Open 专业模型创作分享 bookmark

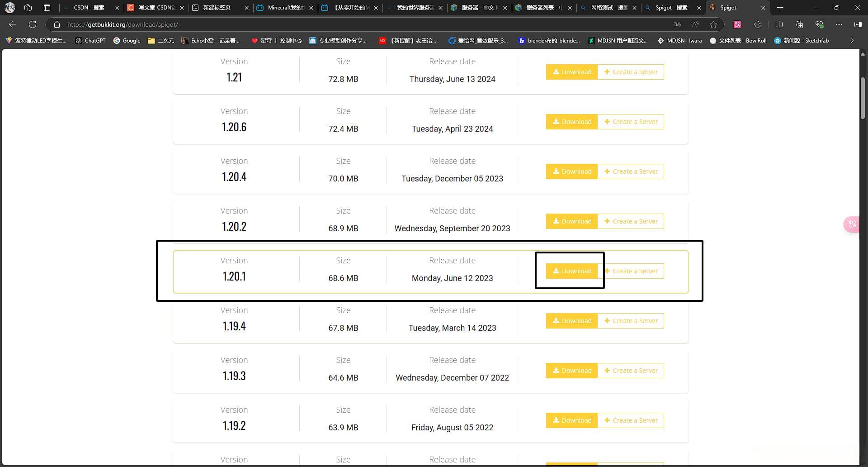point(338,41)
